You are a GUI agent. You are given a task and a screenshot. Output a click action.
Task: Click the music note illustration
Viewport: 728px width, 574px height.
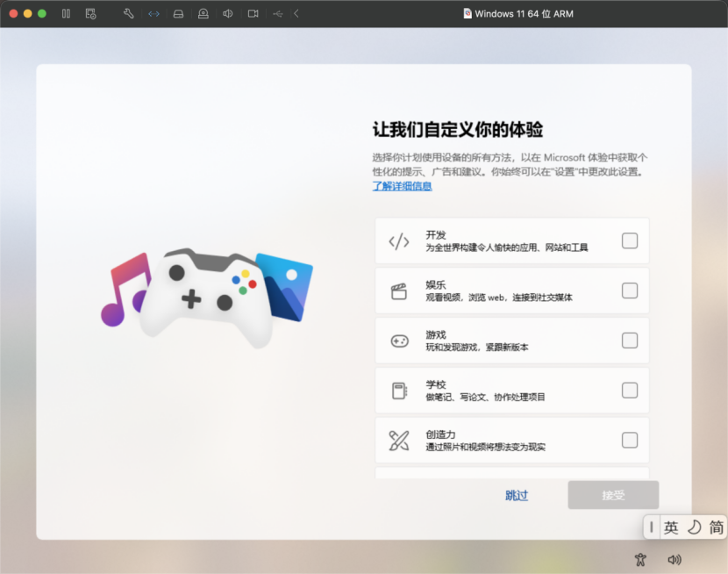click(125, 291)
